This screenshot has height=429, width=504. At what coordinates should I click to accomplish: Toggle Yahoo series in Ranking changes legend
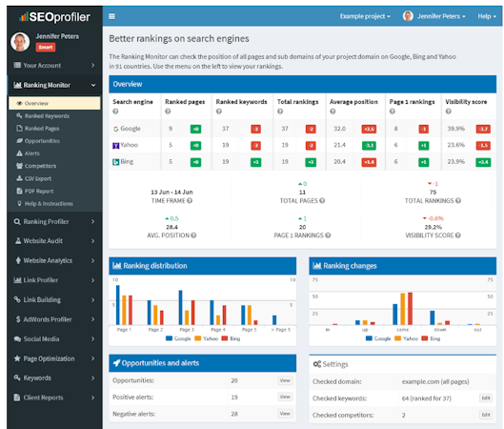(x=406, y=338)
